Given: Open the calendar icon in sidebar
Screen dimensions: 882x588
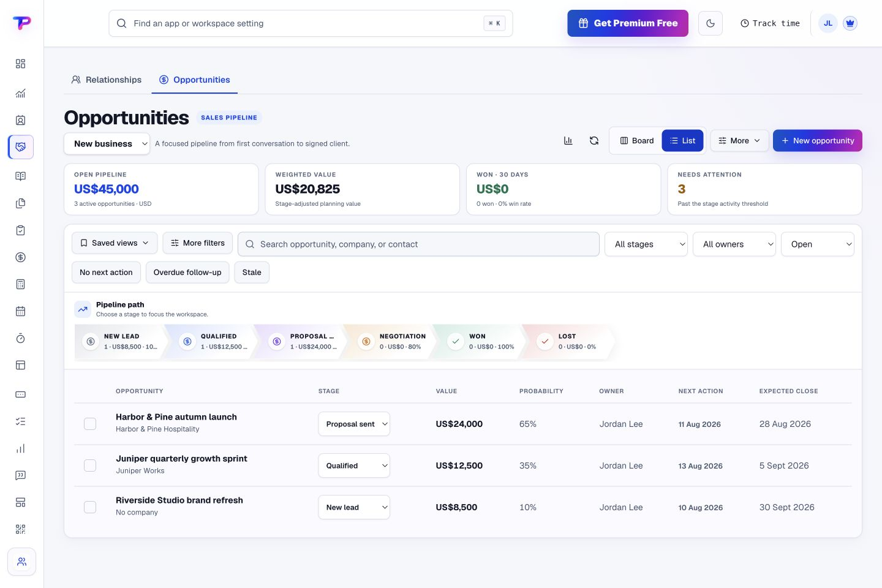Looking at the screenshot, I should tap(20, 311).
